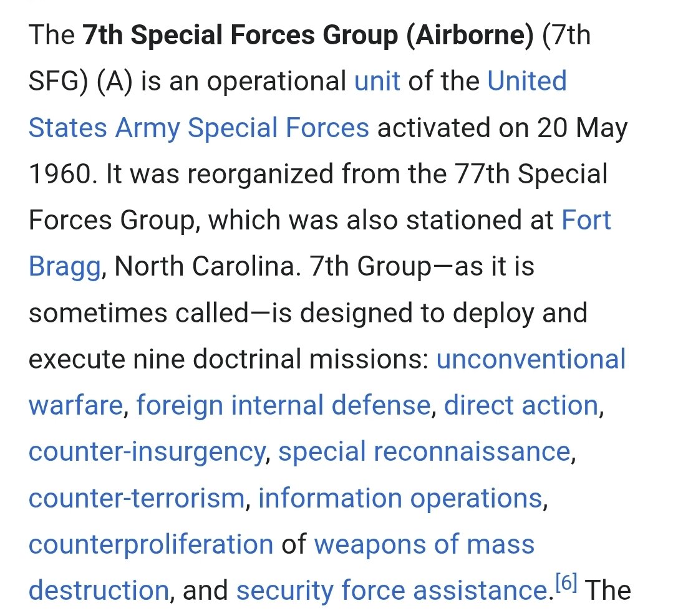Follow the counter-insurgency link
The image size is (673, 616).
tap(147, 452)
